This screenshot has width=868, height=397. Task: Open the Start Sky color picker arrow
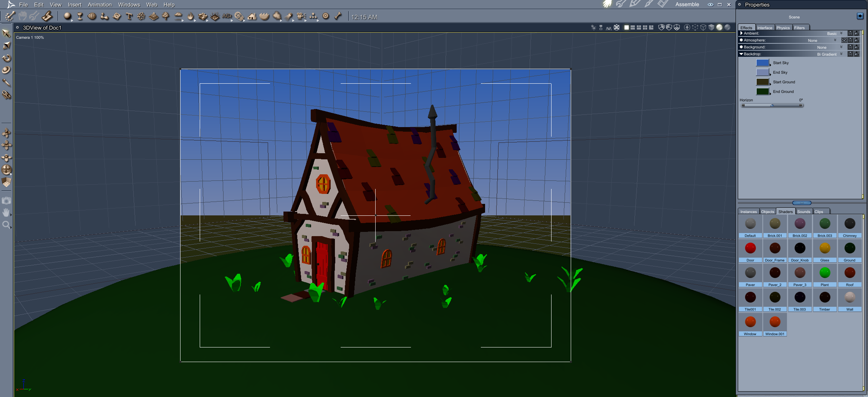[770, 65]
